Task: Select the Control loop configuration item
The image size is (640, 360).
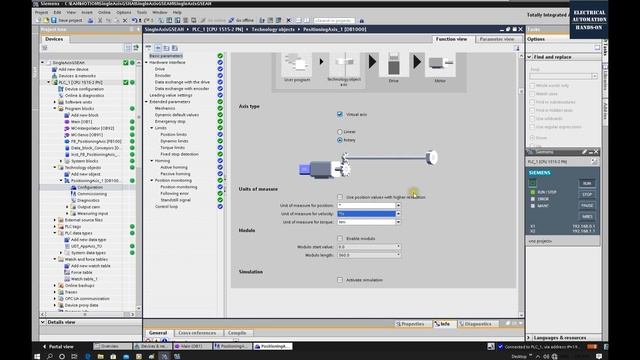Action: (x=166, y=207)
